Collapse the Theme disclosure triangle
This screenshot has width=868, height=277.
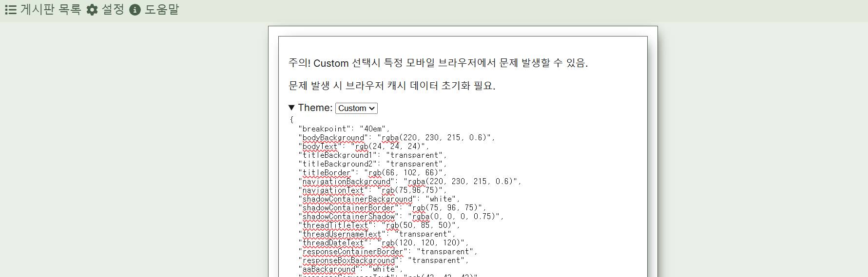click(291, 108)
